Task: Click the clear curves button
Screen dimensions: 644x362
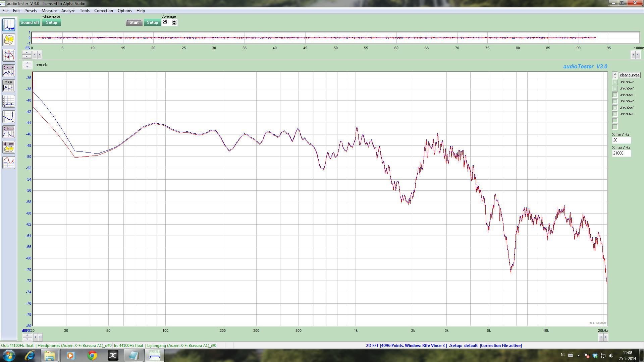Action: tap(630, 75)
